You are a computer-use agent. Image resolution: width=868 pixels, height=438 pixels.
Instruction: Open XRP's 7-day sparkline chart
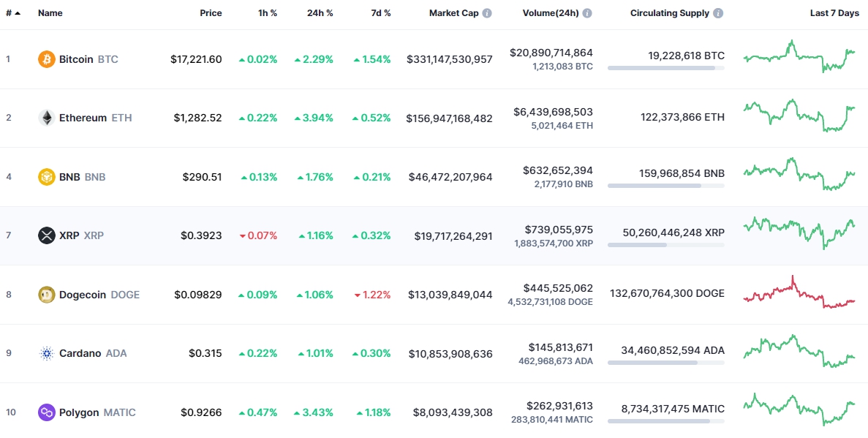coord(799,233)
